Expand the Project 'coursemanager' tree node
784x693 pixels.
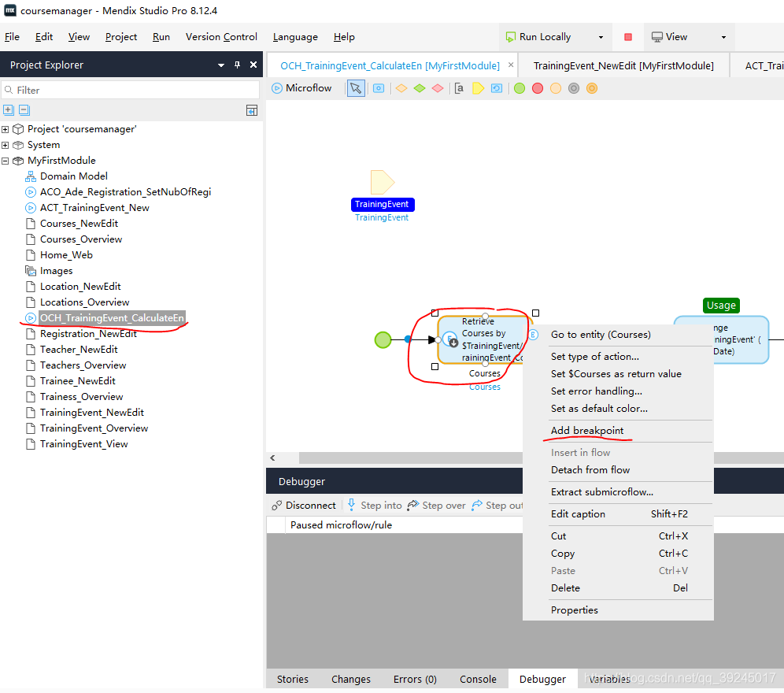click(x=6, y=129)
